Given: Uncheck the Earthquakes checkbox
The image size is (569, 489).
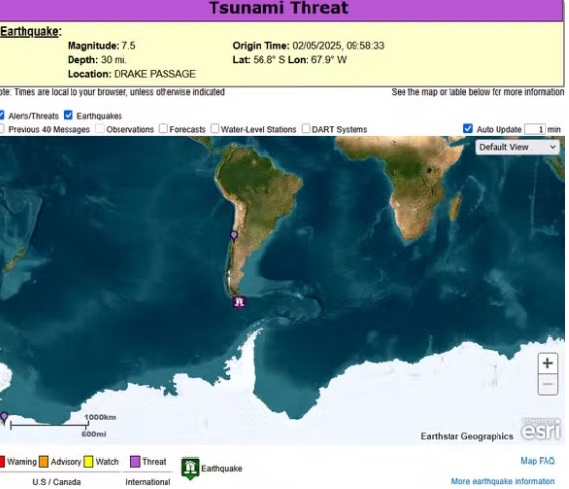Looking at the screenshot, I should [x=68, y=115].
